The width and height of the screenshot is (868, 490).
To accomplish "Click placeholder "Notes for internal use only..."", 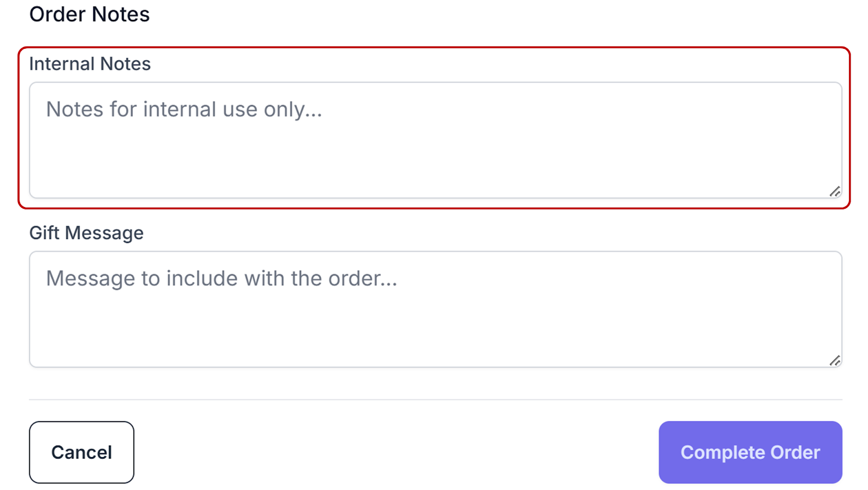I will (184, 109).
